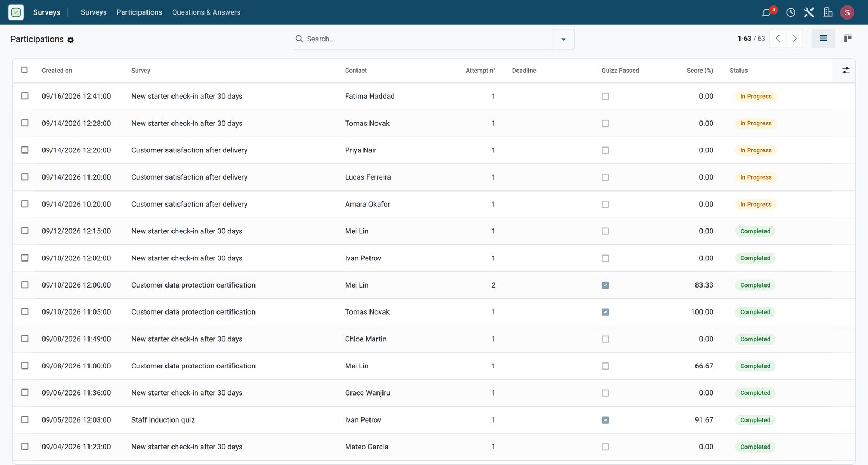Screen dimensions: 868x465
Task: Select Mateo Garcia row checkbox
Action: point(24,447)
